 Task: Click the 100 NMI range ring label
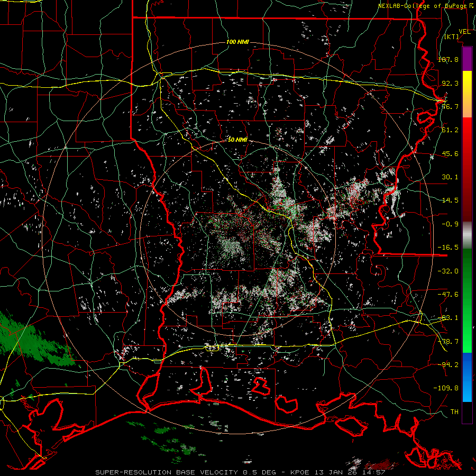click(237, 42)
